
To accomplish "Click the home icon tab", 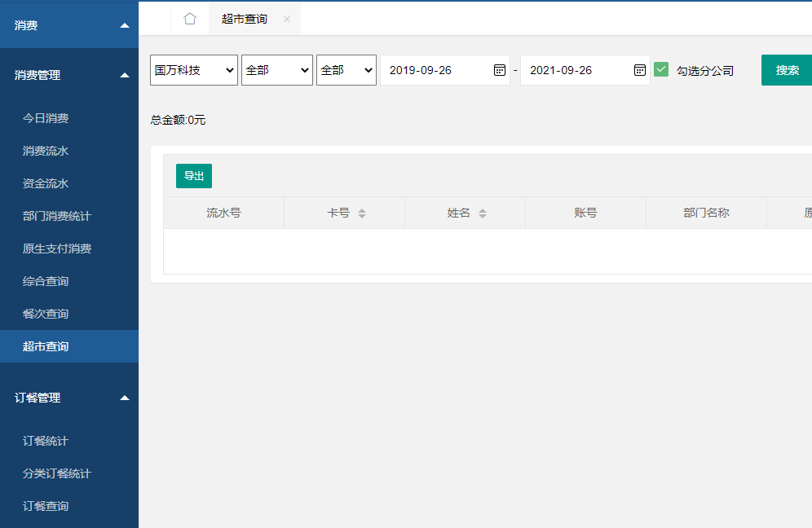I will (190, 19).
